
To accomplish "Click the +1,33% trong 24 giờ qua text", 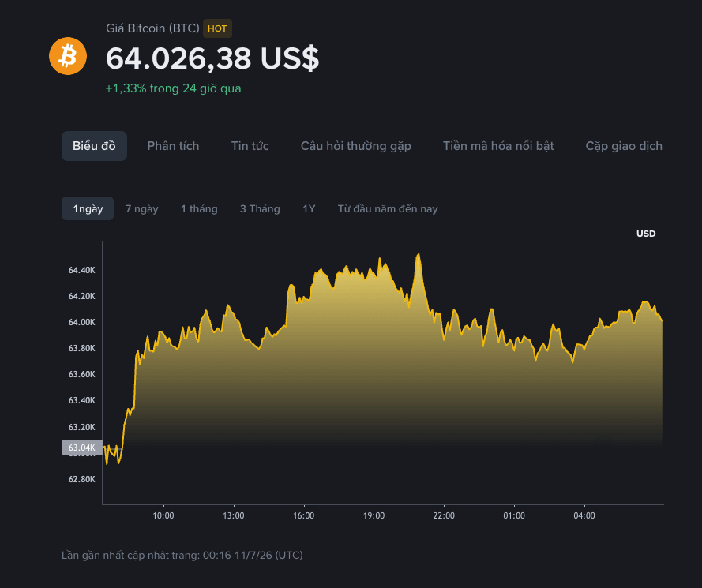I will click(173, 88).
